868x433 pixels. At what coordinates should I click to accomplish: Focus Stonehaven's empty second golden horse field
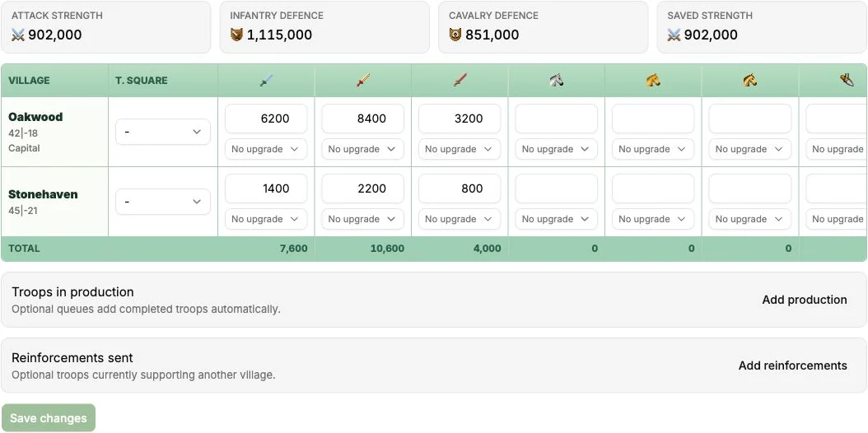tap(750, 189)
